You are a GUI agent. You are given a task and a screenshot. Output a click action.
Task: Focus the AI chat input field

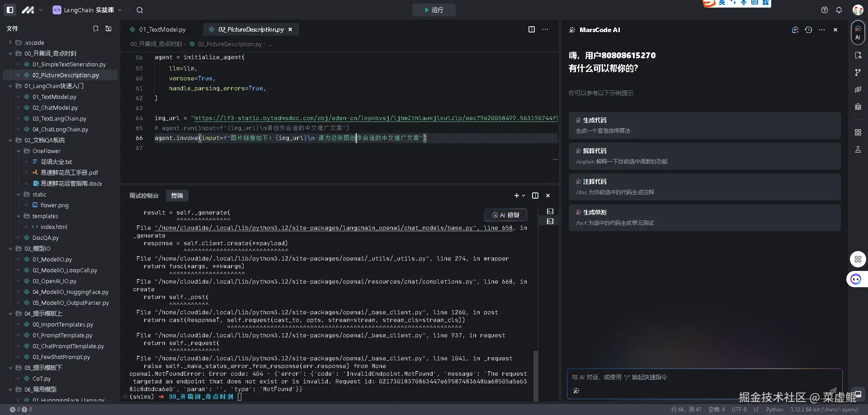tap(704, 384)
